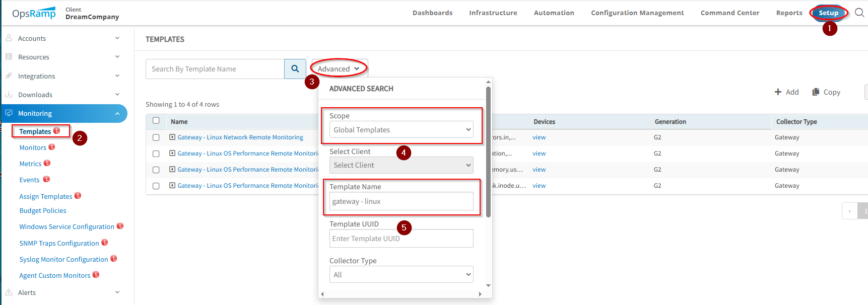The image size is (868, 305).
Task: Click the scrollbar up arrow in advanced search
Action: (x=488, y=82)
